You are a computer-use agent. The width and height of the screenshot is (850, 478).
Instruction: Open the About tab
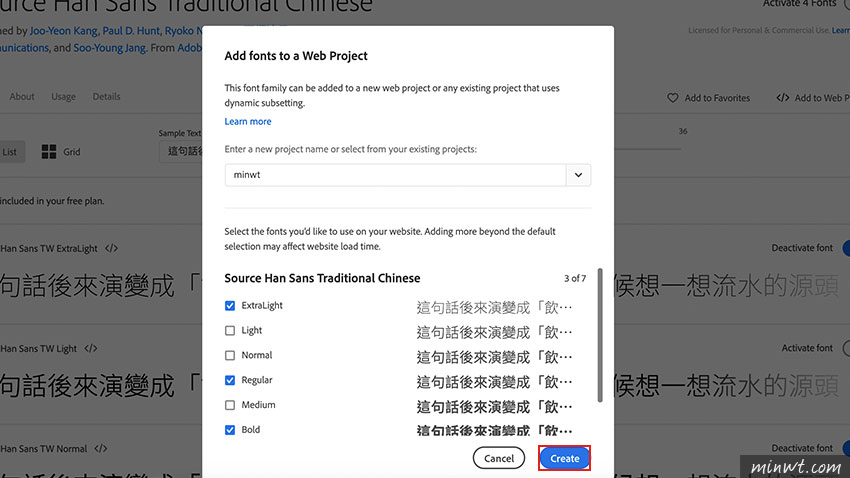tap(22, 96)
